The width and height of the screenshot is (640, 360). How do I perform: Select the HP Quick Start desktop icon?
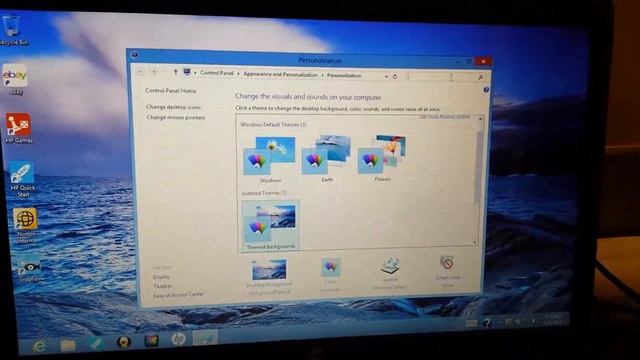click(22, 179)
